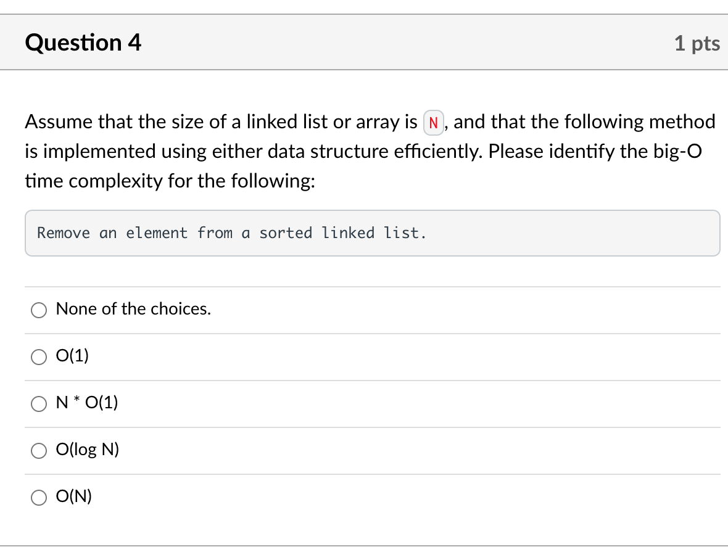Click the 'O(log N)' answer label text

tap(87, 449)
